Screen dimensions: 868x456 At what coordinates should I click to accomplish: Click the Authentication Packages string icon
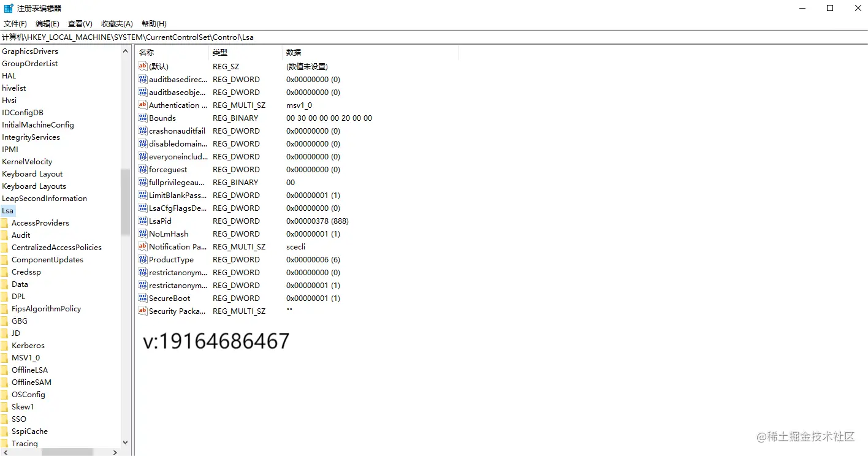coord(143,105)
